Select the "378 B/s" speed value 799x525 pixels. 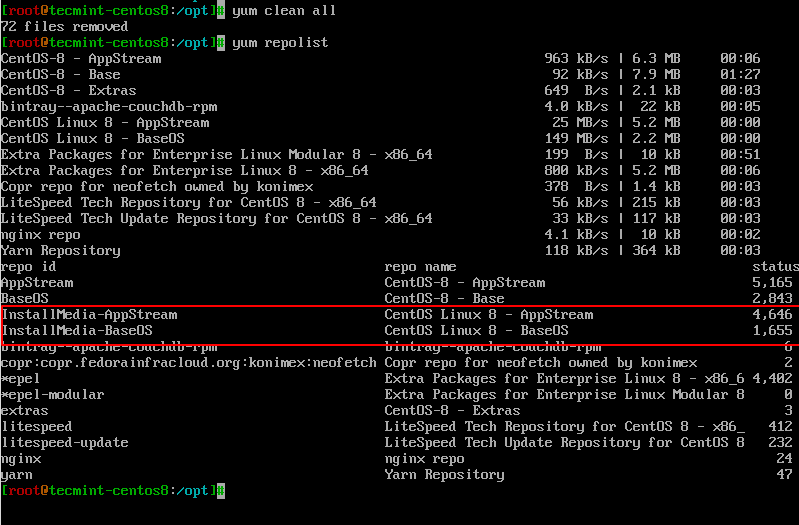coord(576,187)
